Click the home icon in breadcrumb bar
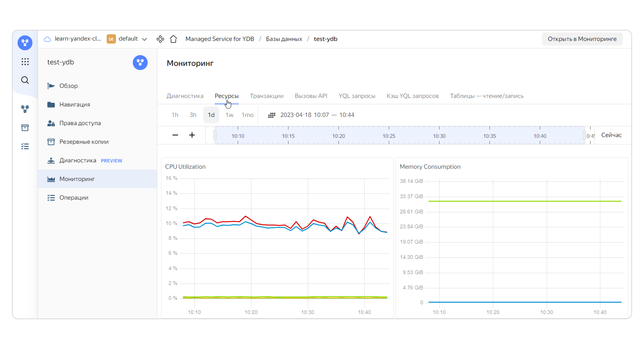Viewport: 644px width, 349px height. coord(173,39)
